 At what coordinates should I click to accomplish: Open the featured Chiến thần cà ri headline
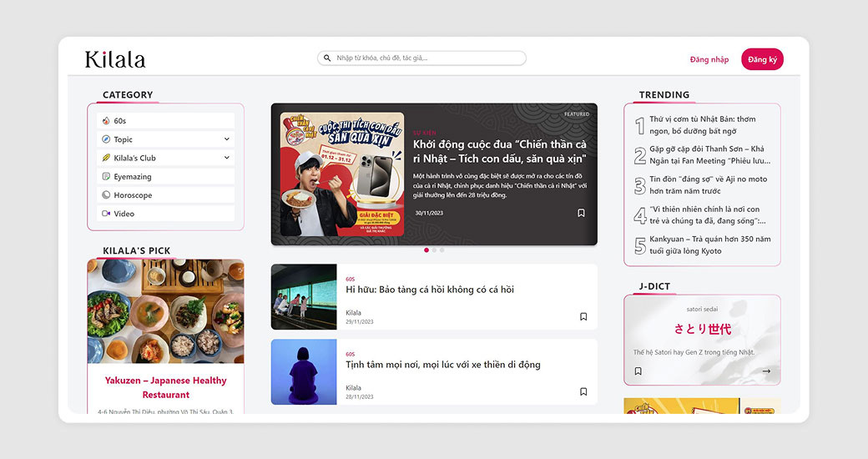(499, 151)
